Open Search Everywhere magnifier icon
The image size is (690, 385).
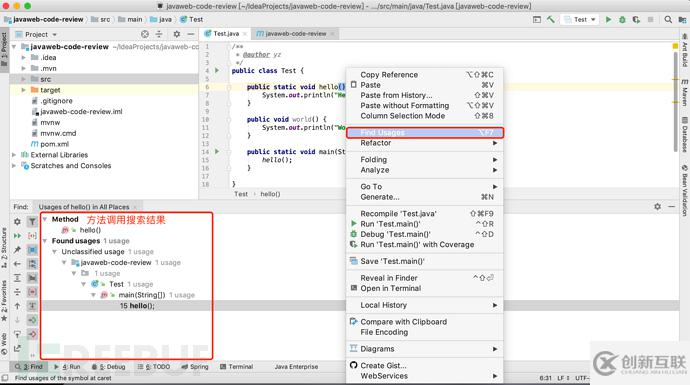coord(668,19)
